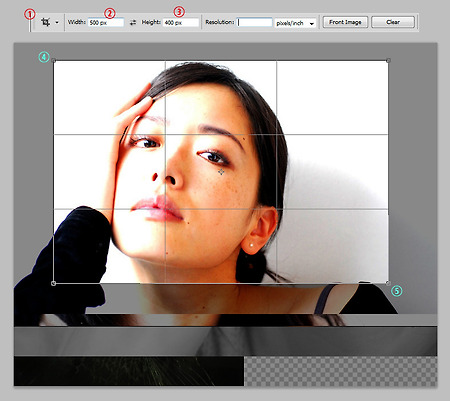Swap width and height using the arrows icon

coord(133,22)
